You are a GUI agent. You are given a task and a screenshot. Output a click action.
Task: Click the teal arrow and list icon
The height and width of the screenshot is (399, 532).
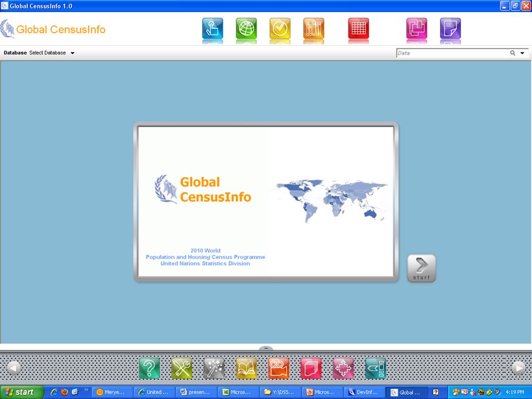pyautogui.click(x=376, y=368)
